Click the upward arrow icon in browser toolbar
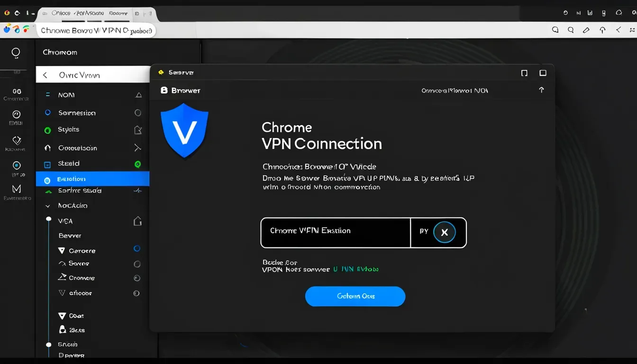The width and height of the screenshot is (637, 364). (602, 30)
